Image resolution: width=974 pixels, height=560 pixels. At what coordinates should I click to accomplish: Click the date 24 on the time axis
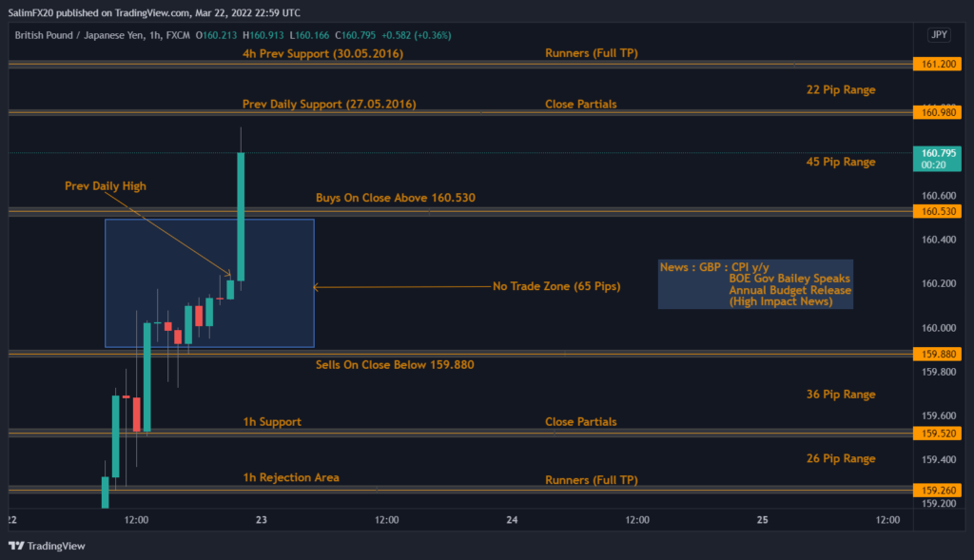click(x=512, y=520)
